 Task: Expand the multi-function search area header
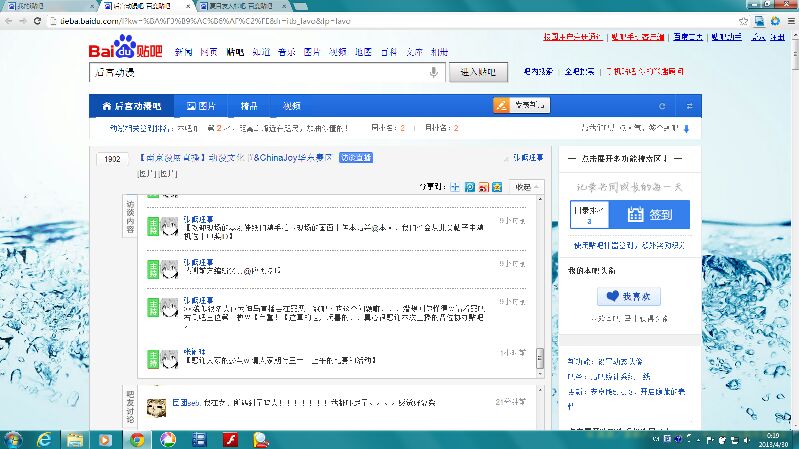(625, 159)
